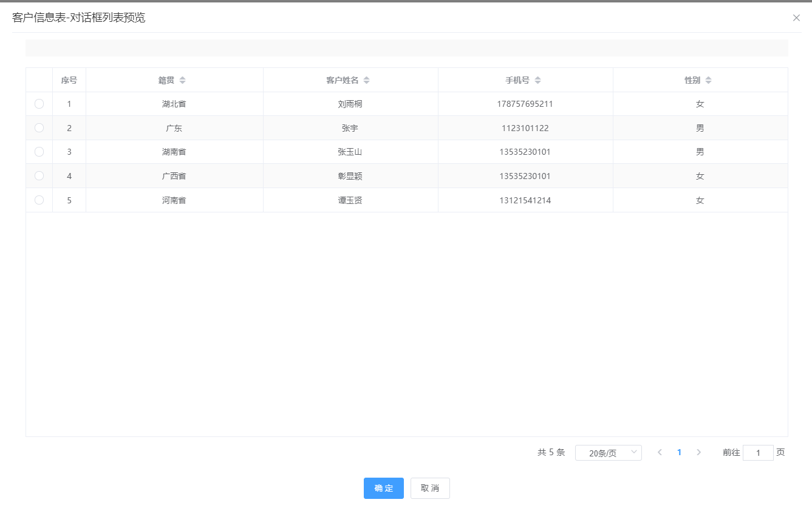
Task: Sort the 手机号 column using its arrows
Action: [x=537, y=80]
